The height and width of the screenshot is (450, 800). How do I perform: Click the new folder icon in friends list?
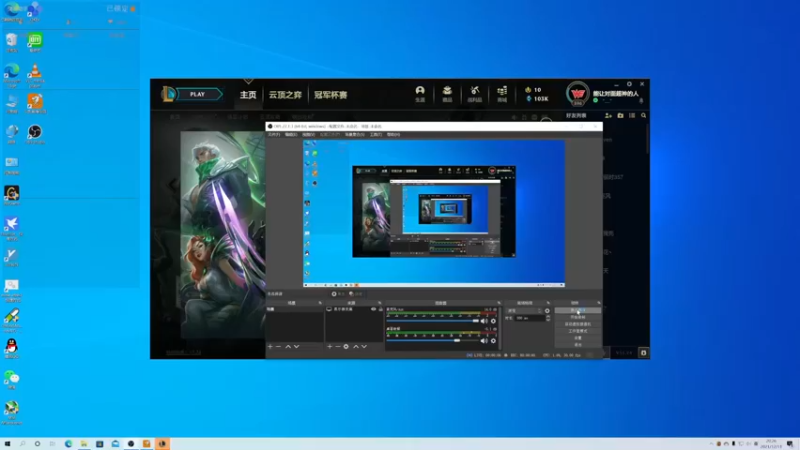click(x=620, y=116)
